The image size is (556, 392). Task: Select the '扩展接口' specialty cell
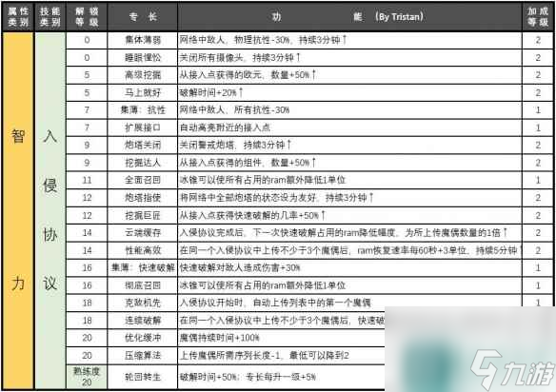tap(143, 127)
